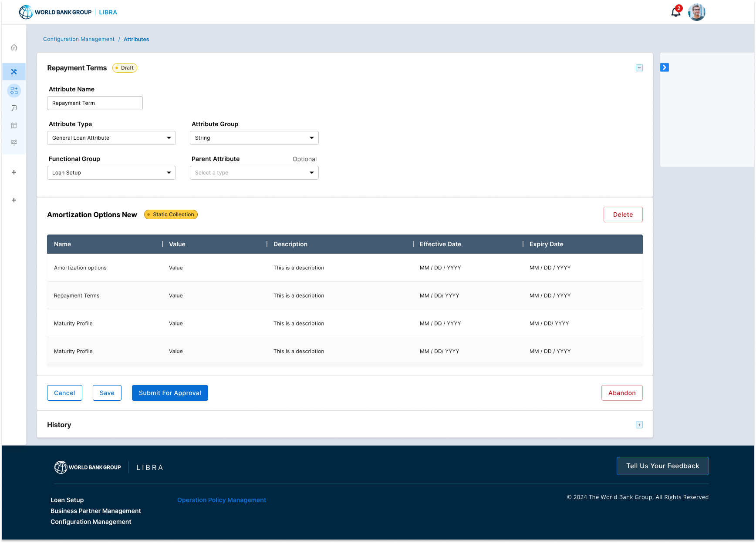The width and height of the screenshot is (756, 543).
Task: Click Submit For Approval button
Action: click(x=170, y=393)
